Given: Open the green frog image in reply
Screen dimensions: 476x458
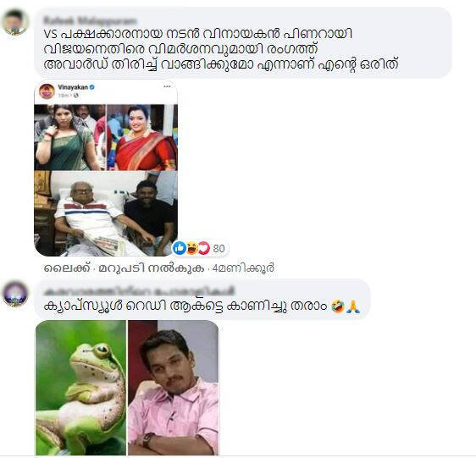Looking at the screenshot, I should coord(80,387).
